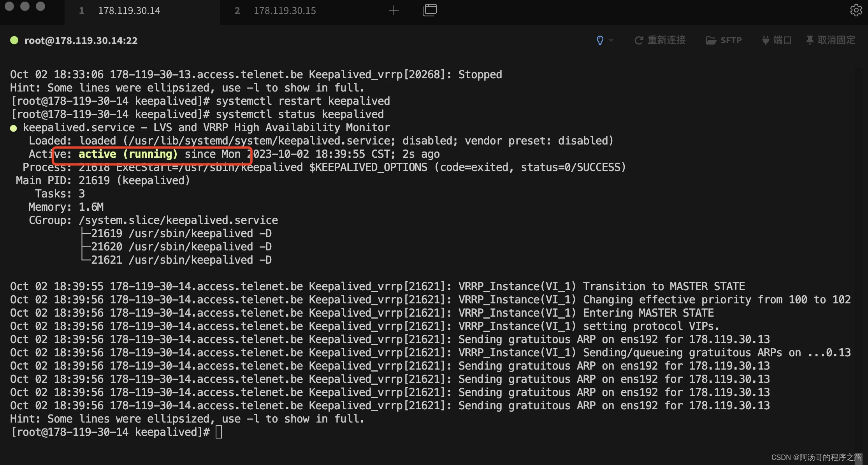Open a new tab with the plus icon
The image size is (868, 465).
click(394, 10)
